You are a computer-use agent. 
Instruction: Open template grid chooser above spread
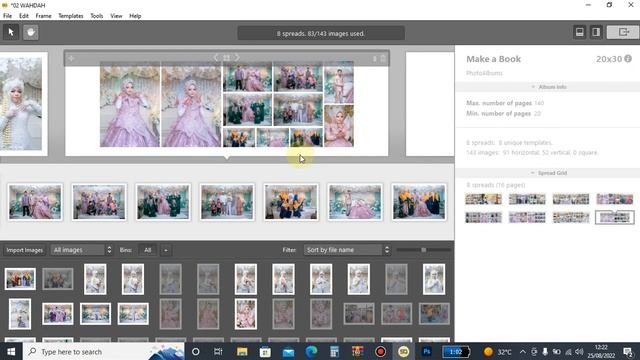click(x=227, y=58)
